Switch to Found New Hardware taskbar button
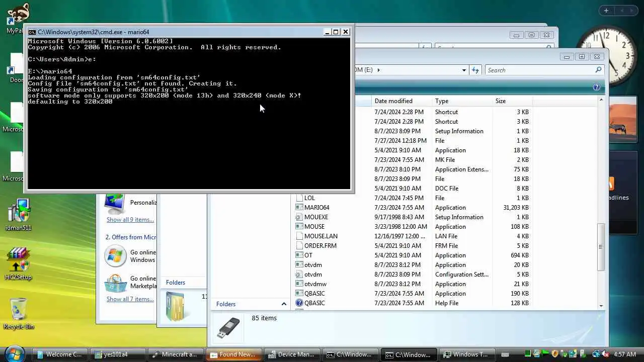644x362 pixels. click(x=234, y=354)
